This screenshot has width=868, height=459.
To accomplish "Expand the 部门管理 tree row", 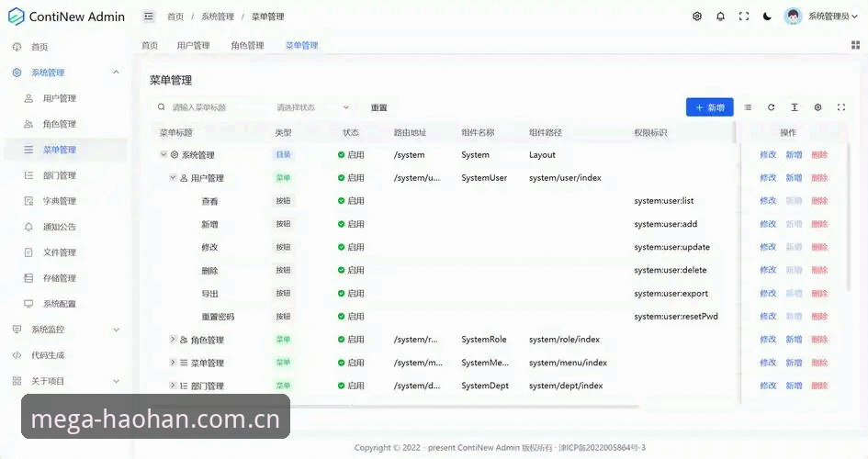I will pos(173,386).
